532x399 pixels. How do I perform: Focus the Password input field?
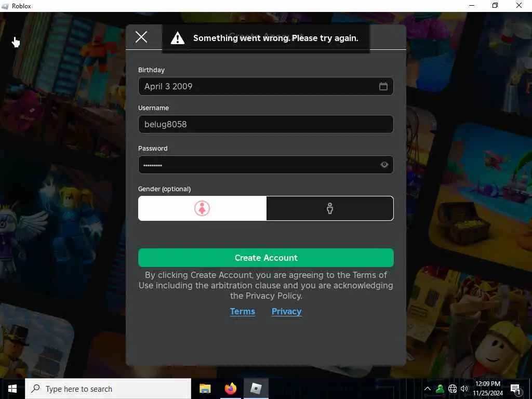pyautogui.click(x=265, y=165)
